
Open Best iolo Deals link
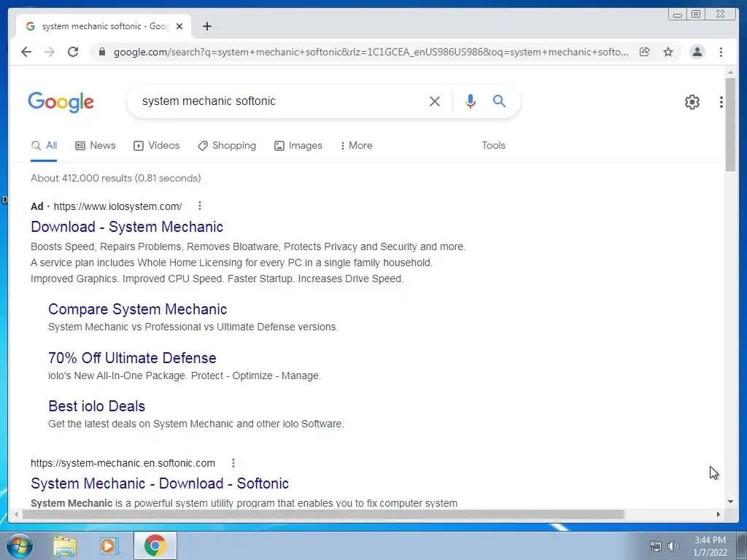(x=97, y=406)
